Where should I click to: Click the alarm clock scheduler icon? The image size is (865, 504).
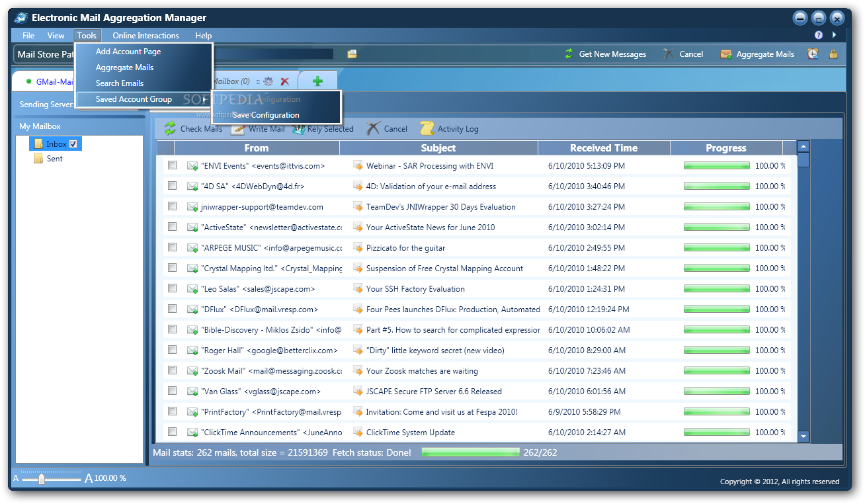tap(813, 54)
